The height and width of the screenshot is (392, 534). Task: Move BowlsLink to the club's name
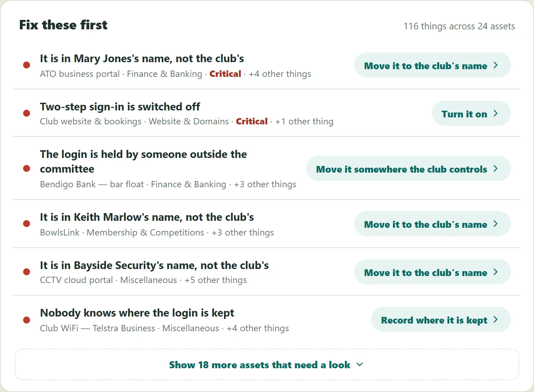tap(433, 224)
